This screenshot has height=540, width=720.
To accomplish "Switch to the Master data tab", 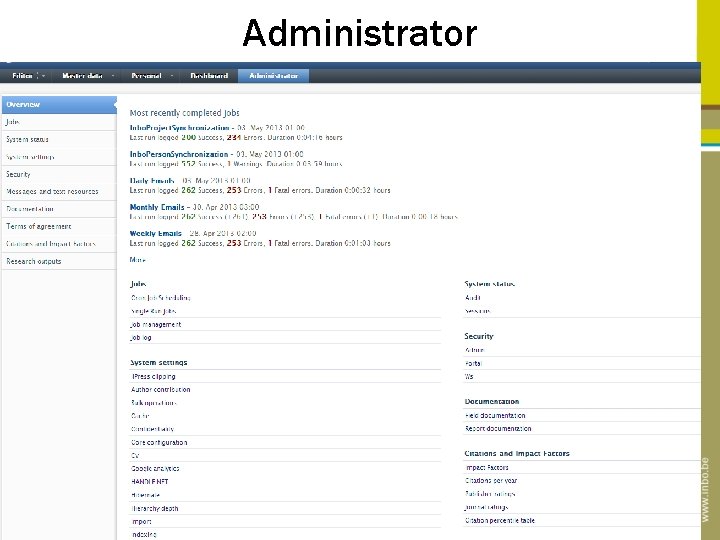I will [x=83, y=76].
